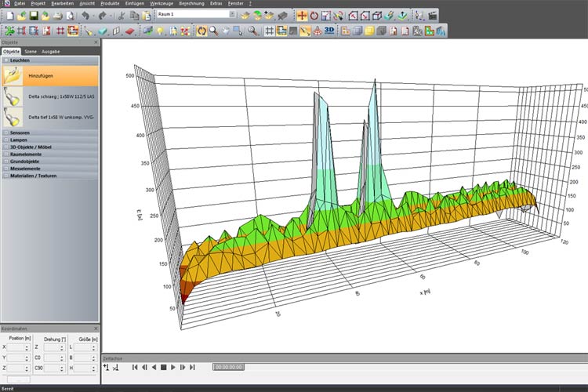588x392 pixels.
Task: Expand the Lampen section
Action: tap(6, 140)
